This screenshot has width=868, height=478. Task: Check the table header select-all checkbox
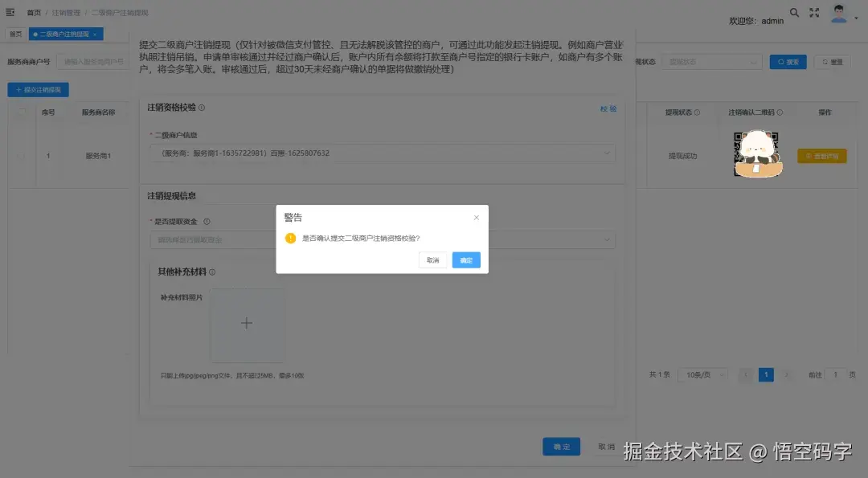23,112
